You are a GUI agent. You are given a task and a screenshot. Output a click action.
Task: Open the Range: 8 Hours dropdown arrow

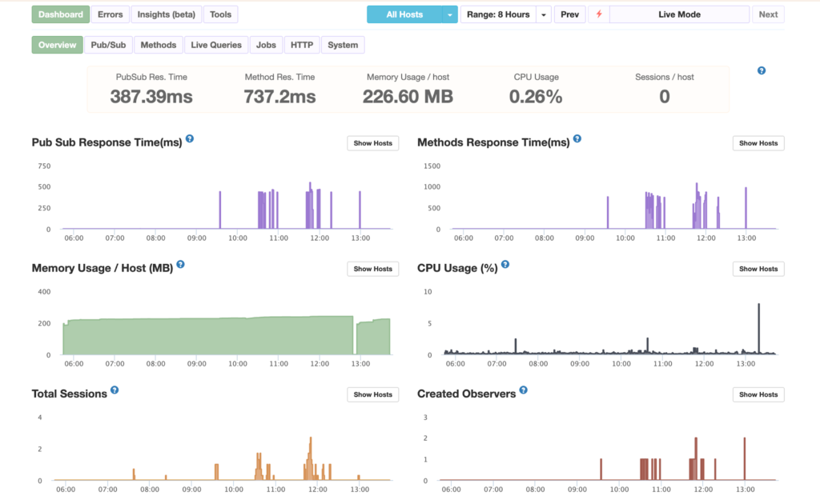coord(544,14)
